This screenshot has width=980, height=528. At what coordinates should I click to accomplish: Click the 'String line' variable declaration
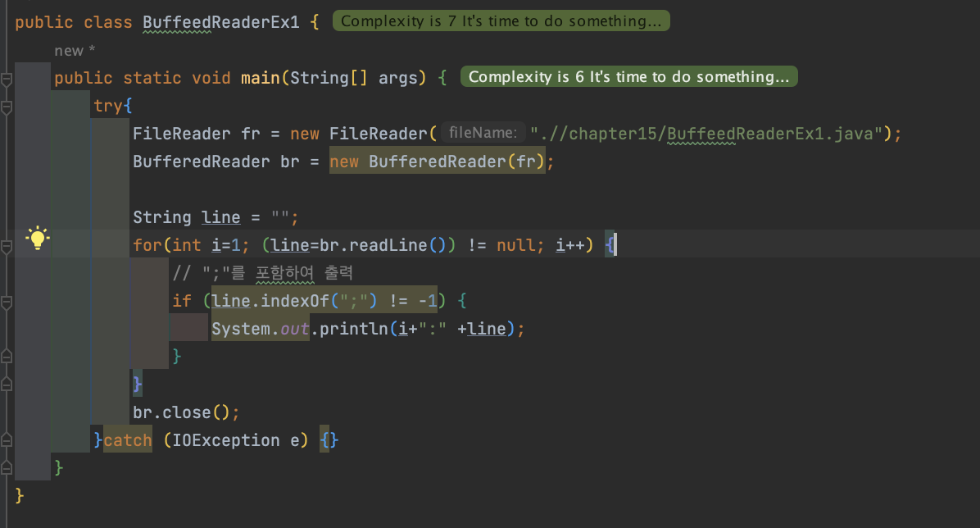pyautogui.click(x=186, y=218)
